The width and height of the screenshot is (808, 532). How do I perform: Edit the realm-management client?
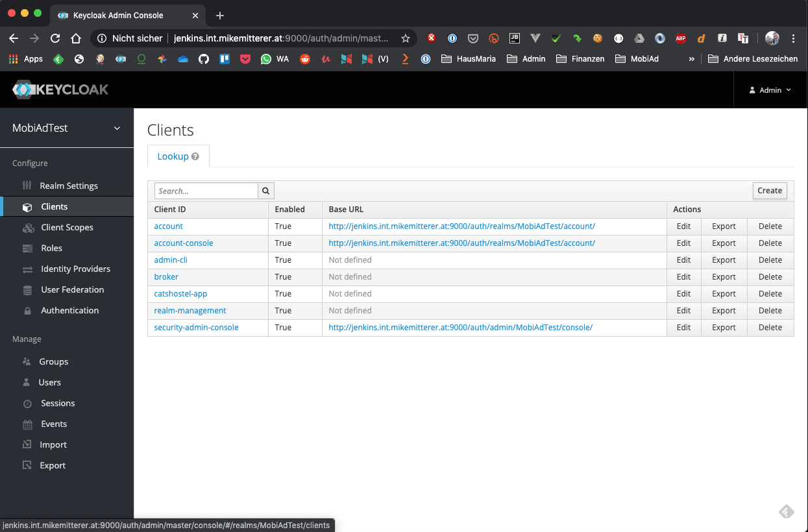[684, 311]
